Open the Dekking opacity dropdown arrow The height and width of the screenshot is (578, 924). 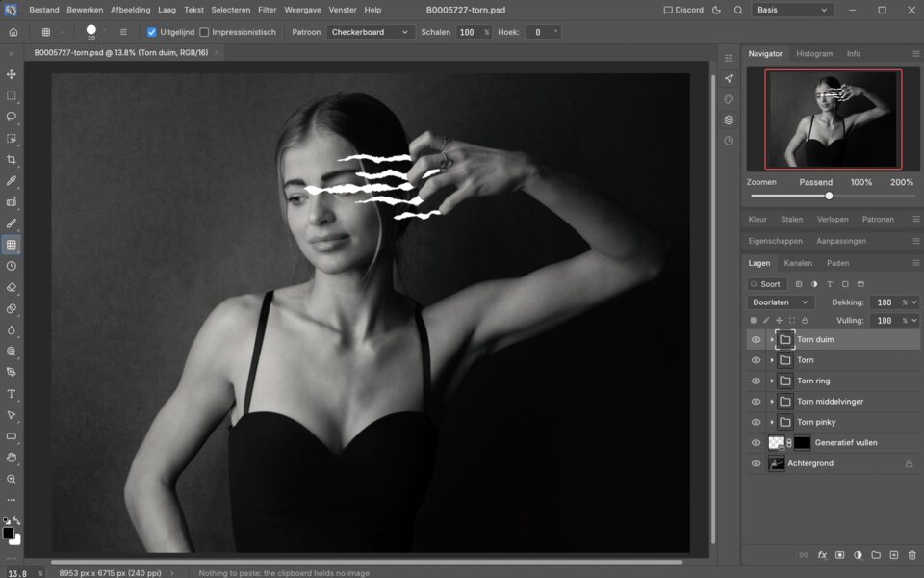click(x=914, y=302)
